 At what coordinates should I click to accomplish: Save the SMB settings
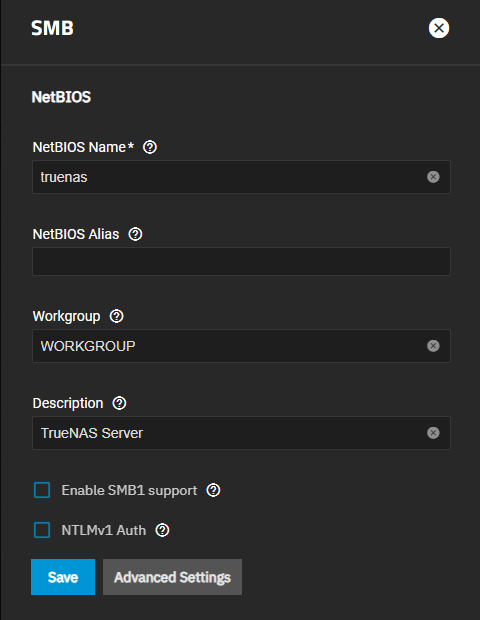point(63,577)
